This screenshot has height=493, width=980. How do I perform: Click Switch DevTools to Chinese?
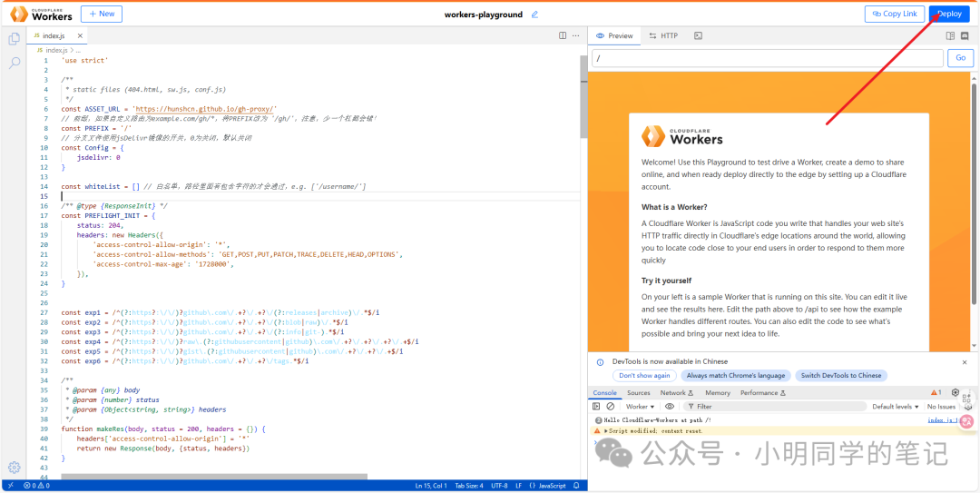[841, 375]
